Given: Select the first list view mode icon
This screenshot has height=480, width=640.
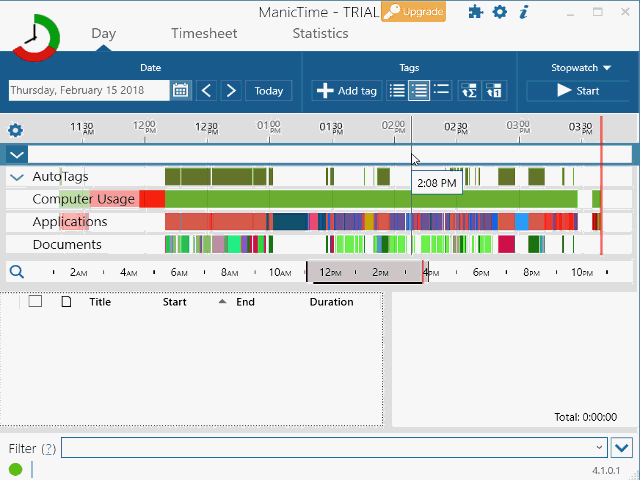Looking at the screenshot, I should coord(397,90).
